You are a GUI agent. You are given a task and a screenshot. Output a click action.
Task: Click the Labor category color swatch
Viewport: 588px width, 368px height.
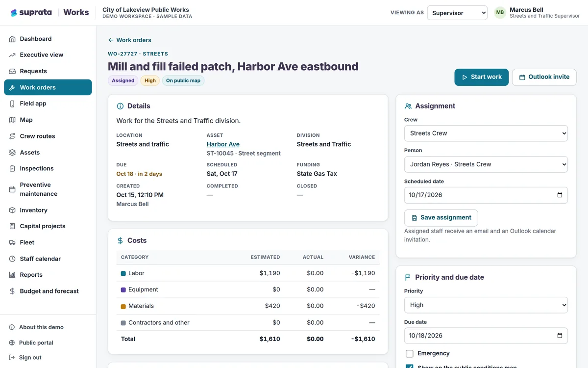coord(123,273)
